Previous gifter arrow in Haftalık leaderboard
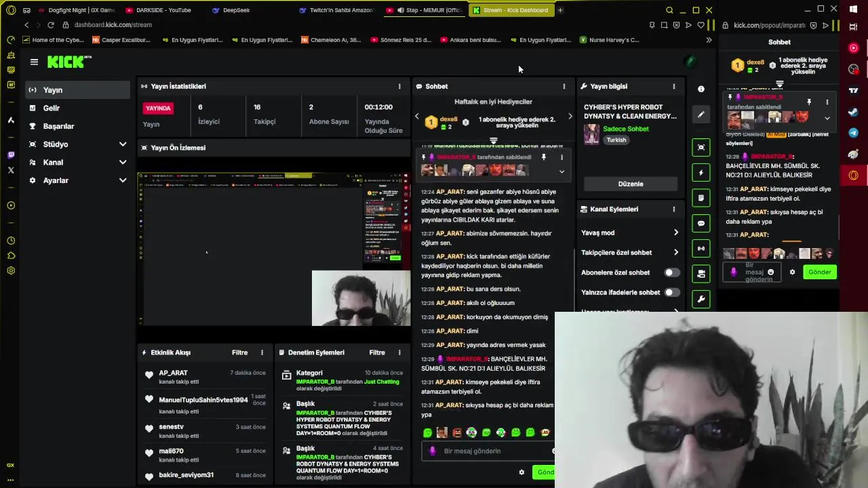Image resolution: width=868 pixels, height=488 pixels. coord(417,117)
